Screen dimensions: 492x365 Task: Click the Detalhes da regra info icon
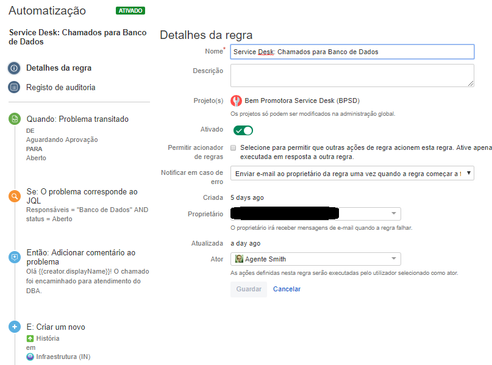pos(14,68)
